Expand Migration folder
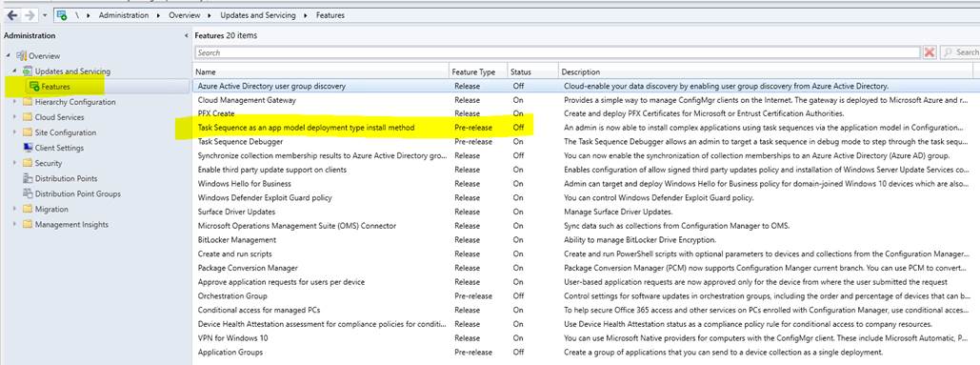 14,209
